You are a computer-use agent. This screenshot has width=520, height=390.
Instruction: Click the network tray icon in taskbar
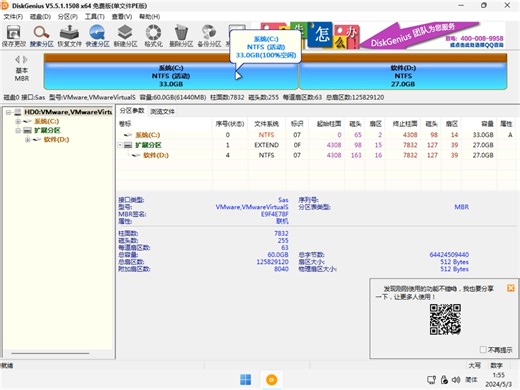tap(432, 380)
